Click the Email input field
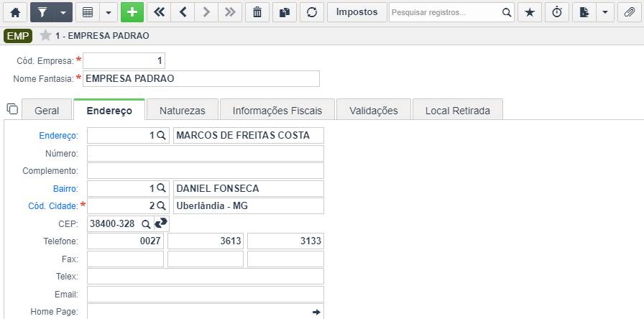This screenshot has height=319, width=644. [x=206, y=295]
